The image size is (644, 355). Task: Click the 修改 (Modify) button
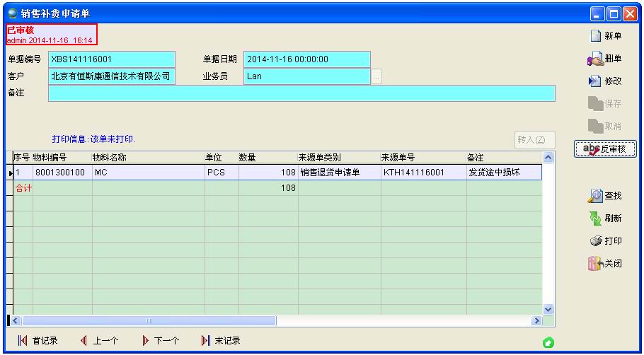[x=605, y=81]
